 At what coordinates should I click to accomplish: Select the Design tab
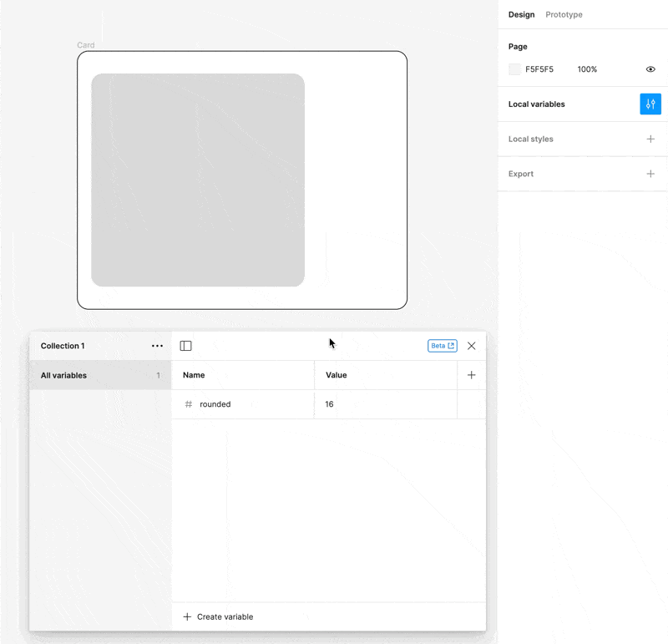[521, 14]
